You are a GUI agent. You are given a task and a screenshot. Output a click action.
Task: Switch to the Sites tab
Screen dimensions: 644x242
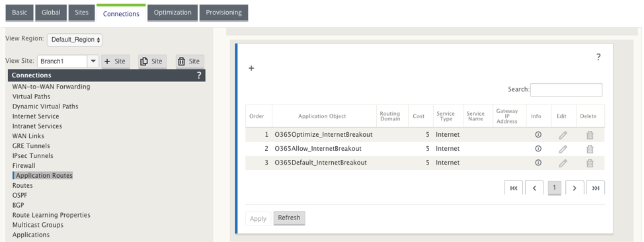coord(82,13)
